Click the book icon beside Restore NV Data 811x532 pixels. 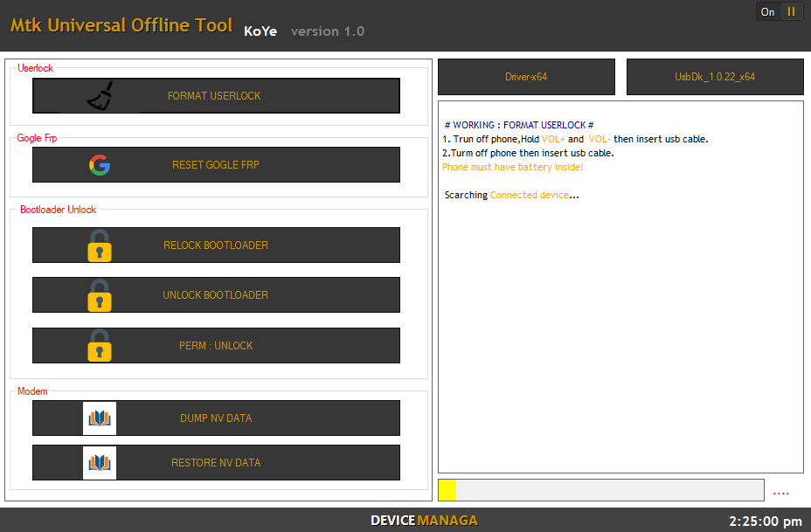[x=99, y=462]
